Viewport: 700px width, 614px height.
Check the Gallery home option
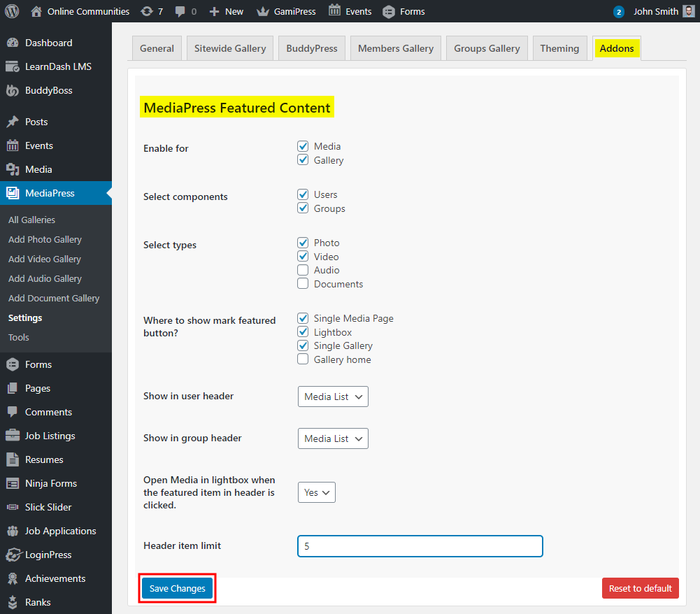pos(303,359)
